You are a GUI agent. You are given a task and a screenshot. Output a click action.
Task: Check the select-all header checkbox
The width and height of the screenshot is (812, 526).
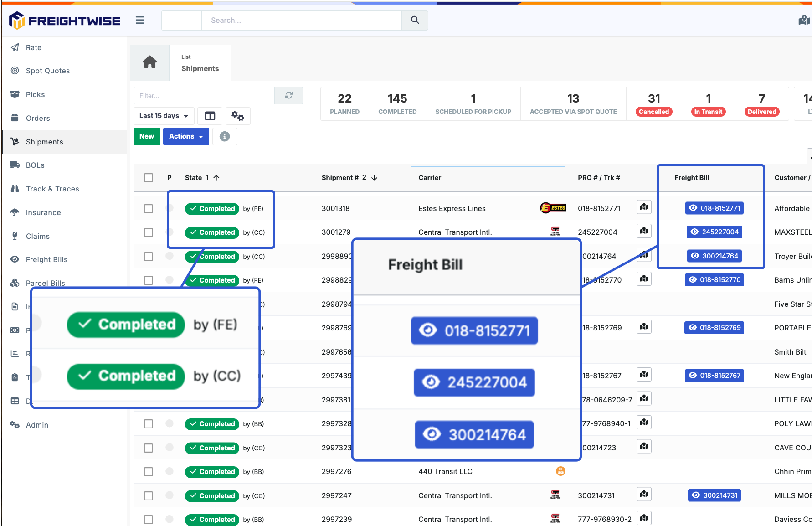point(149,178)
